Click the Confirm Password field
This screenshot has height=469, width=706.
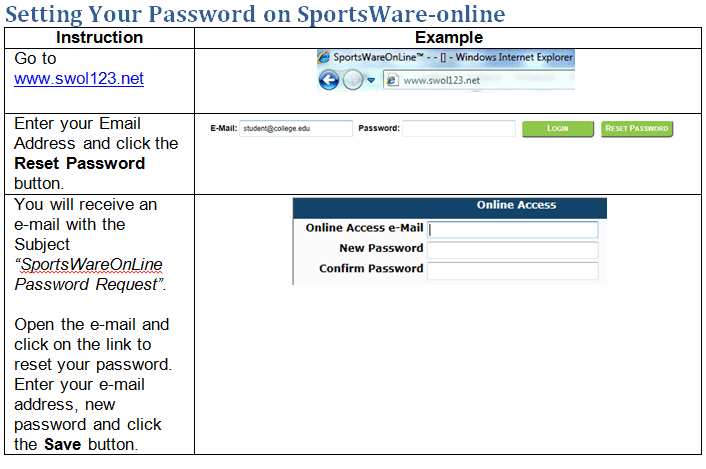513,271
